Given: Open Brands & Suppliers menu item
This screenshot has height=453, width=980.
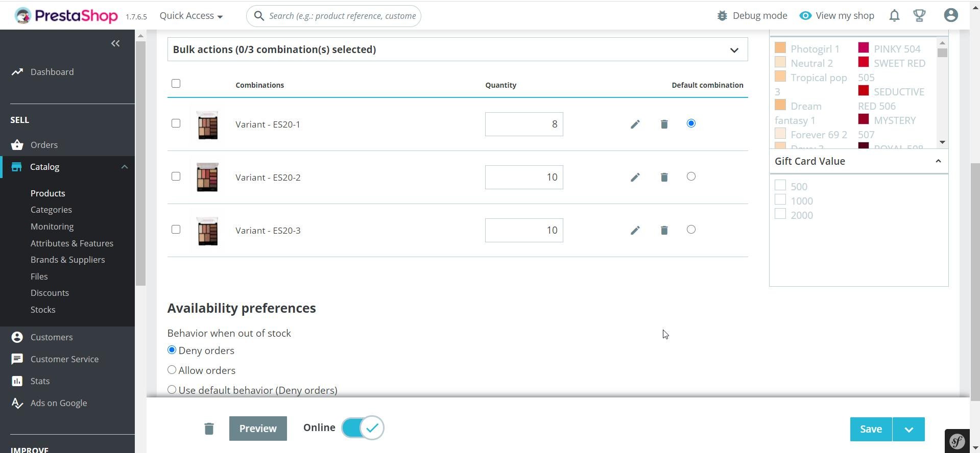Looking at the screenshot, I should (68, 260).
